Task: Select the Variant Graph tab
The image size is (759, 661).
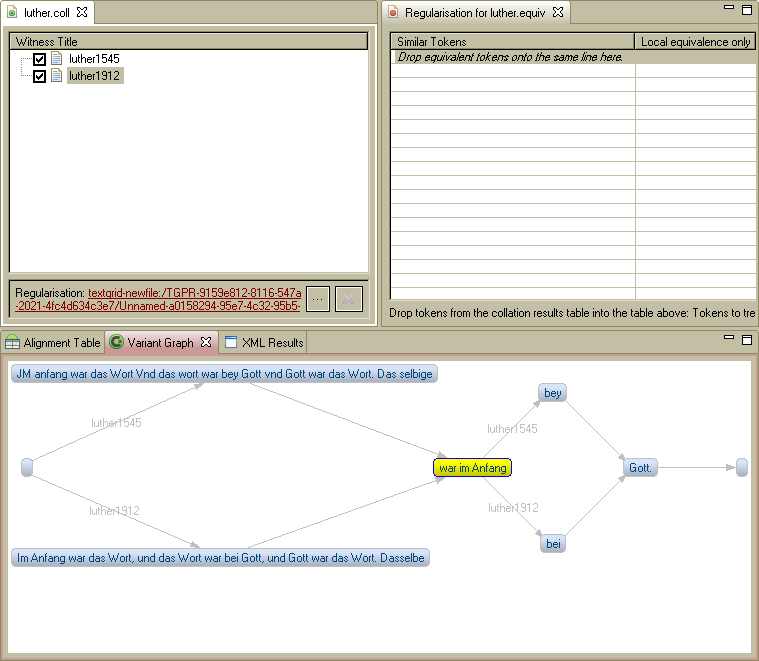Action: pos(159,342)
